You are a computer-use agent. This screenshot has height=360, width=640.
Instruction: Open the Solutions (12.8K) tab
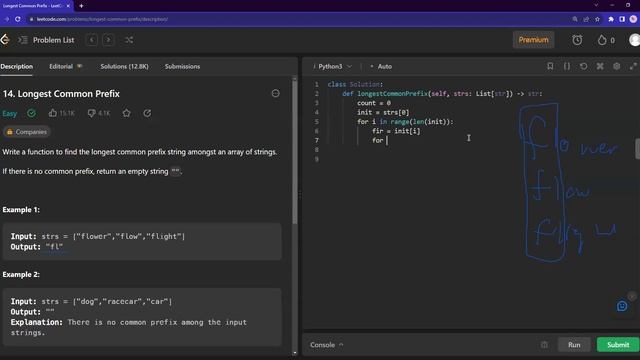(x=124, y=67)
